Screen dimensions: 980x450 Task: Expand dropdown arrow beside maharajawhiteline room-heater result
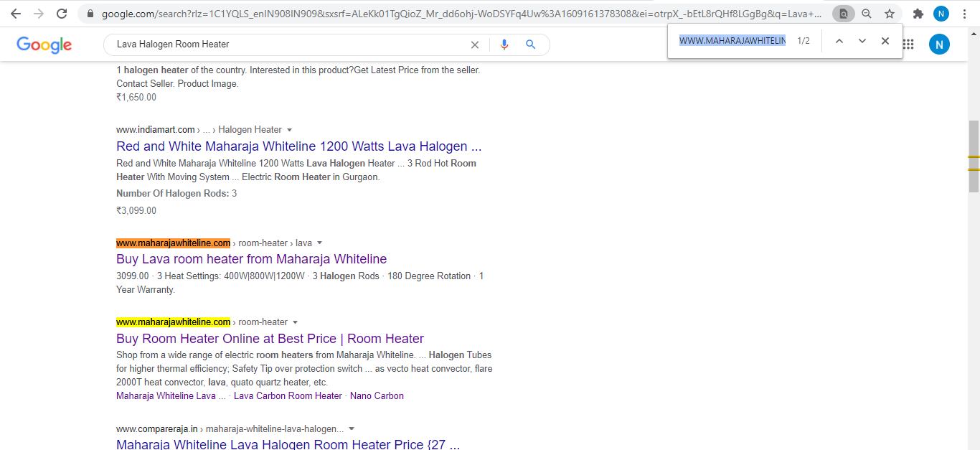click(295, 322)
